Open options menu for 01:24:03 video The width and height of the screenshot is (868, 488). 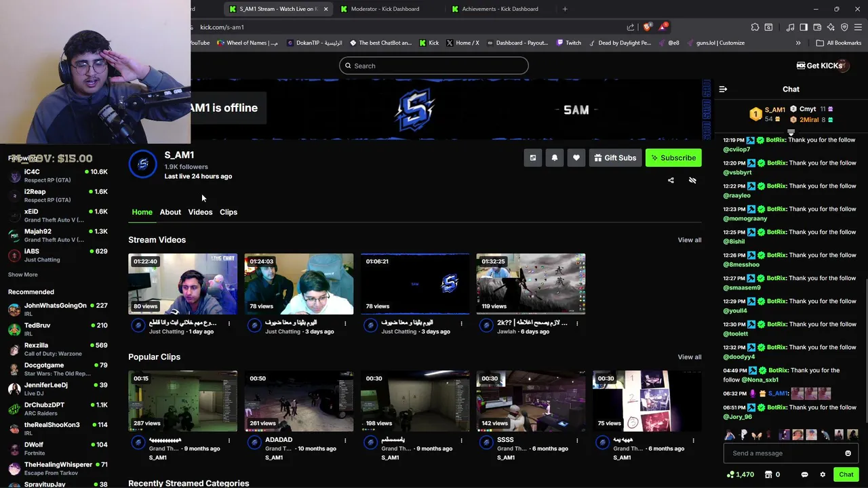pos(344,324)
